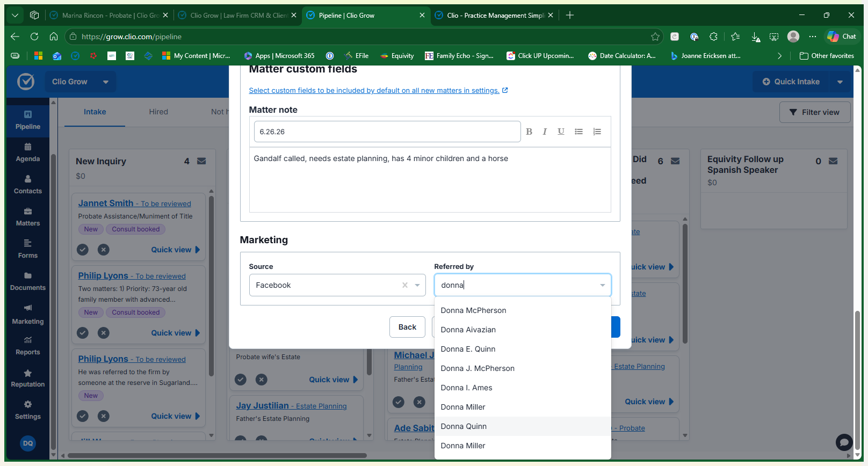The width and height of the screenshot is (868, 466).
Task: Apply italic formatting in matter note
Action: click(x=545, y=132)
